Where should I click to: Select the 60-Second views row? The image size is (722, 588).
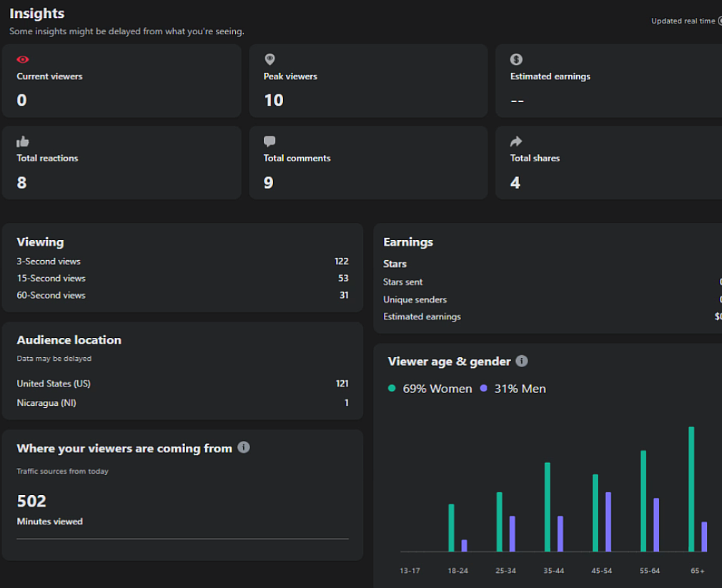point(182,295)
